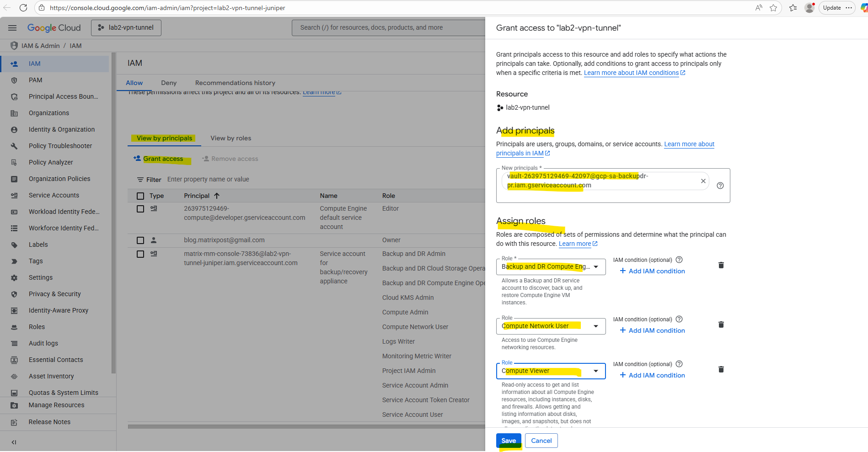The width and height of the screenshot is (868, 452).
Task: Collapse the left navigation with the arrow icon
Action: pos(14,442)
